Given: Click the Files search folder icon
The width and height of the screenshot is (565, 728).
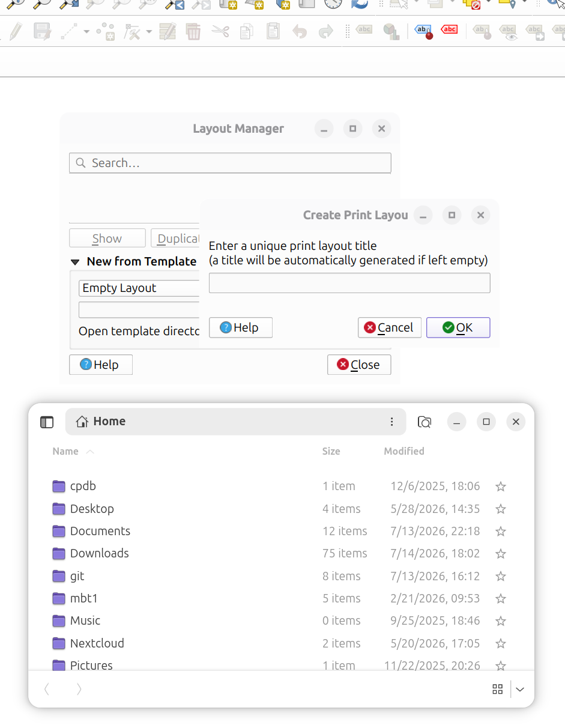Looking at the screenshot, I should coord(425,422).
